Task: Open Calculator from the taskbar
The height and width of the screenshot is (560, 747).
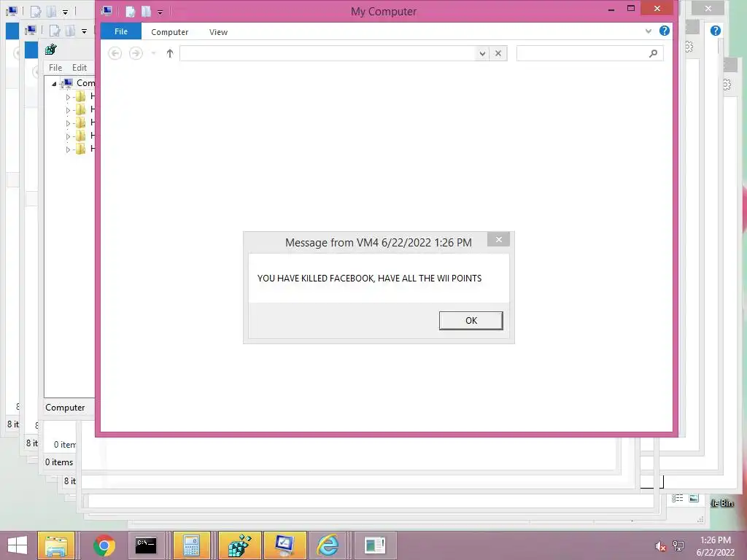Action: click(x=192, y=545)
